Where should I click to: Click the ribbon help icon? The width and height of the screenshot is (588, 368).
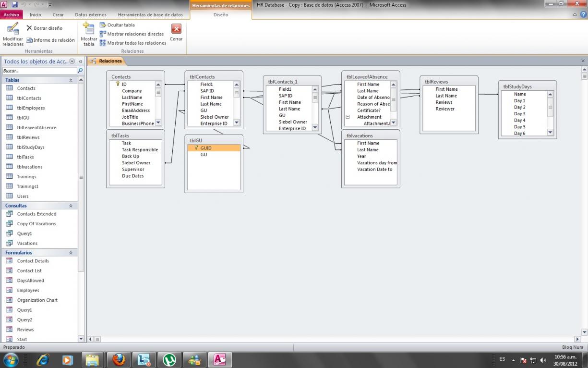click(x=582, y=15)
